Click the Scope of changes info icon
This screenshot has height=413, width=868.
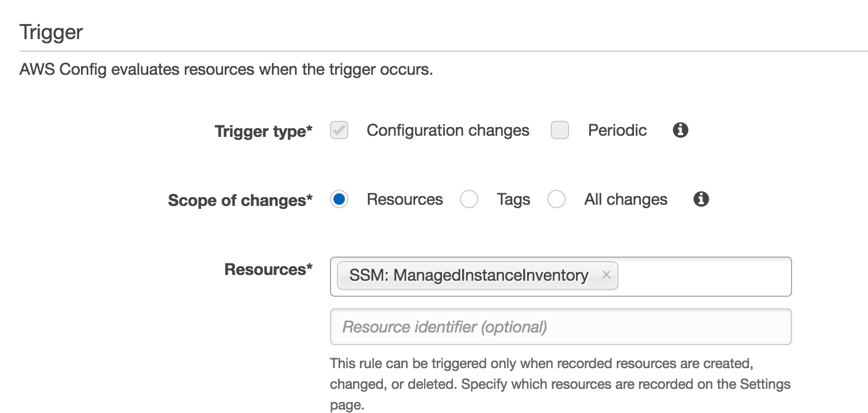(x=701, y=200)
